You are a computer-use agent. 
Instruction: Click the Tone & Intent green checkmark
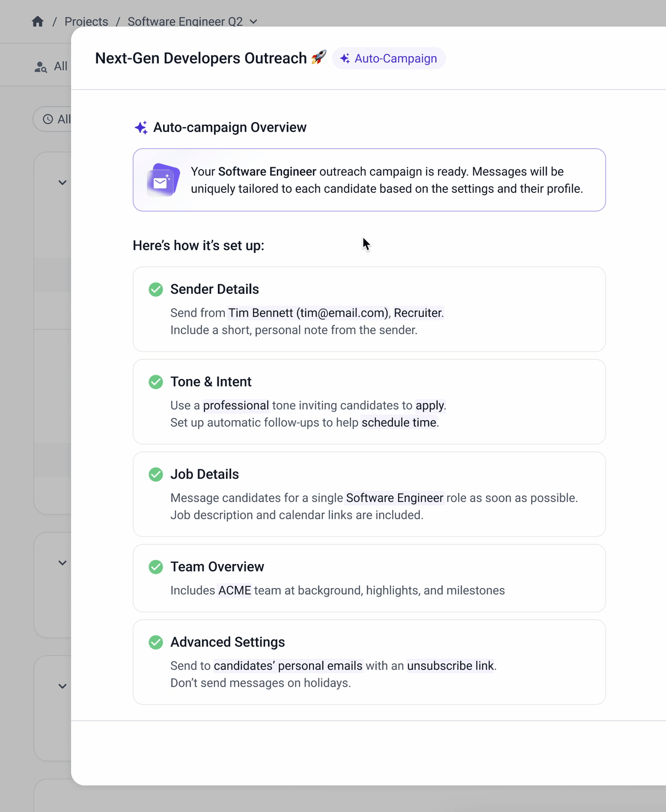point(156,382)
